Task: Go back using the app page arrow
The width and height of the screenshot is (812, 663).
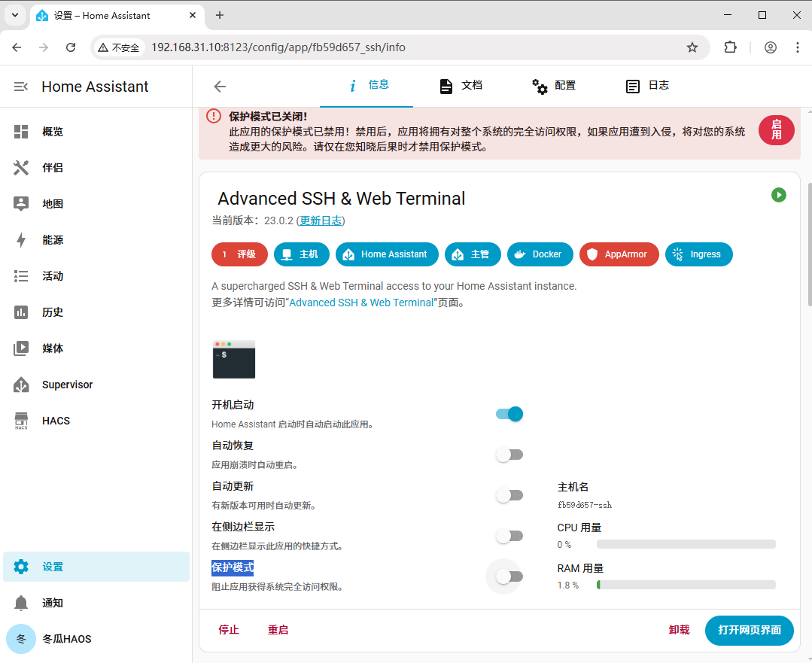Action: tap(220, 87)
